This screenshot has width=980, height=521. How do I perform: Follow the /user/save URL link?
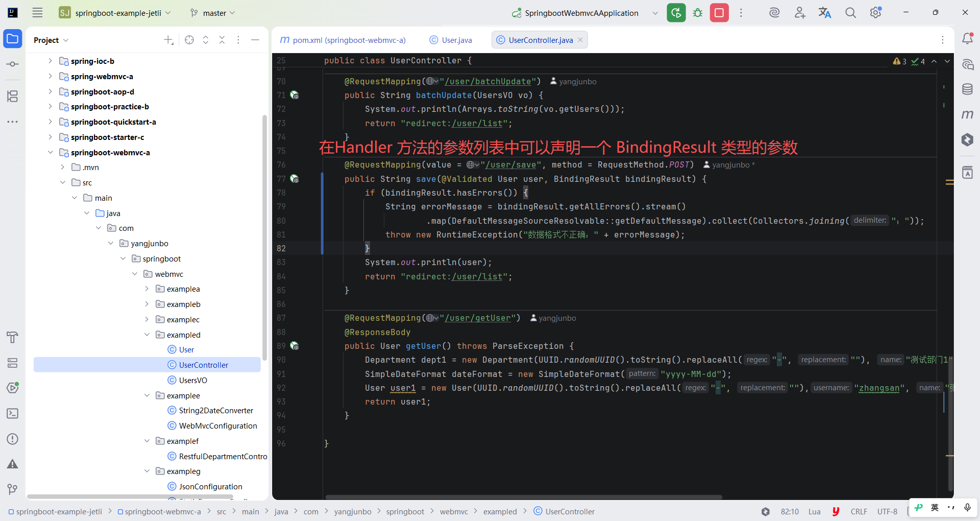(511, 164)
